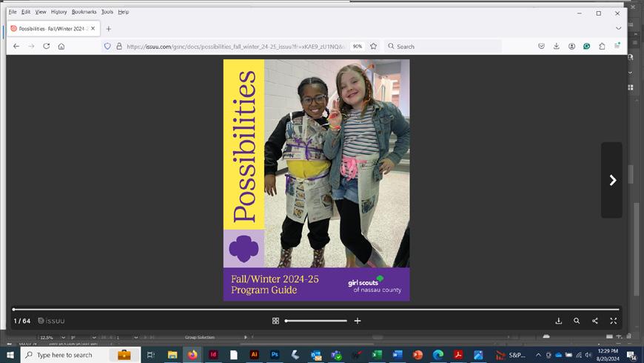The image size is (644, 363).
Task: Open PowerPoint from taskbar
Action: click(x=417, y=355)
